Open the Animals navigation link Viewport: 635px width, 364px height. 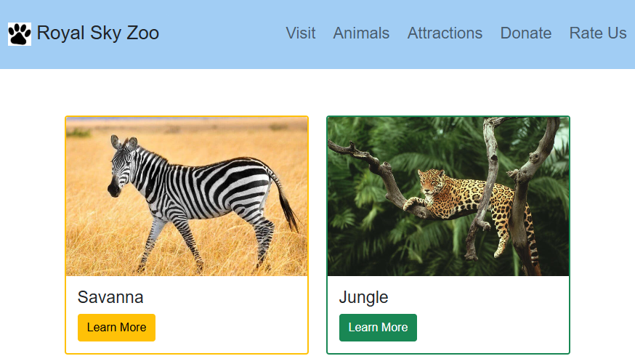(361, 33)
